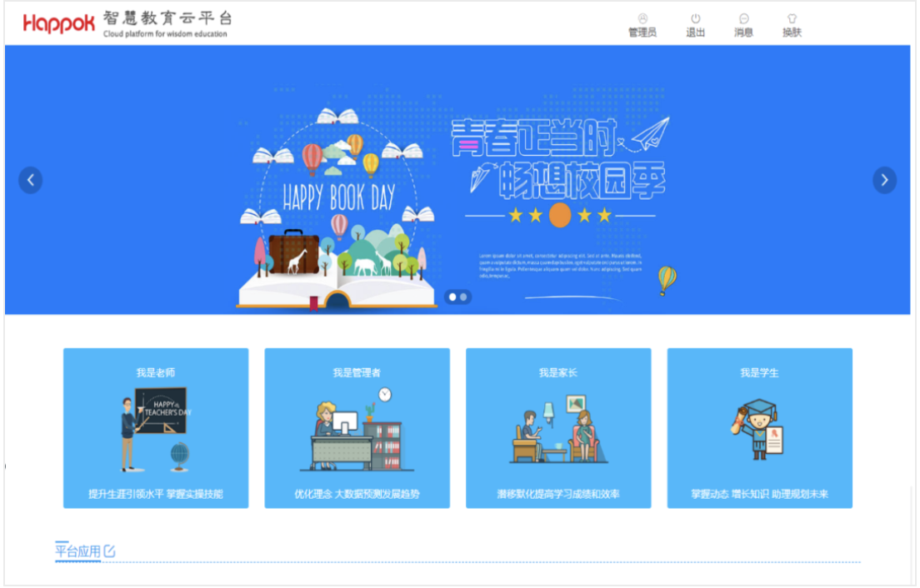Image resolution: width=920 pixels, height=588 pixels.
Task: Select second carousel dot indicator
Action: (463, 297)
